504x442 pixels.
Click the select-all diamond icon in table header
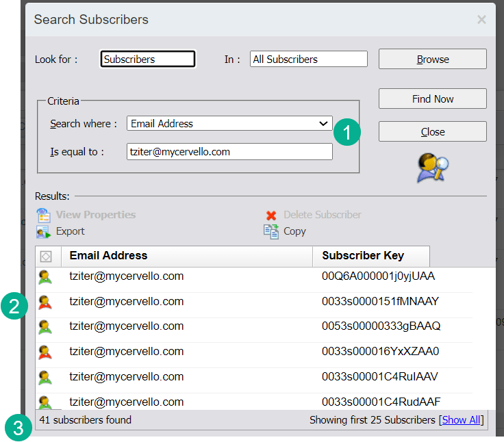pyautogui.click(x=46, y=257)
